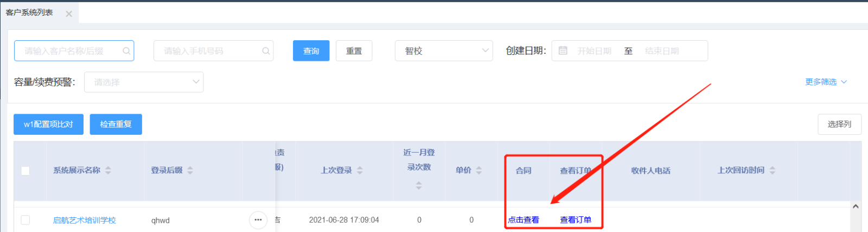
Task: Click the 重置 button
Action: click(x=354, y=51)
